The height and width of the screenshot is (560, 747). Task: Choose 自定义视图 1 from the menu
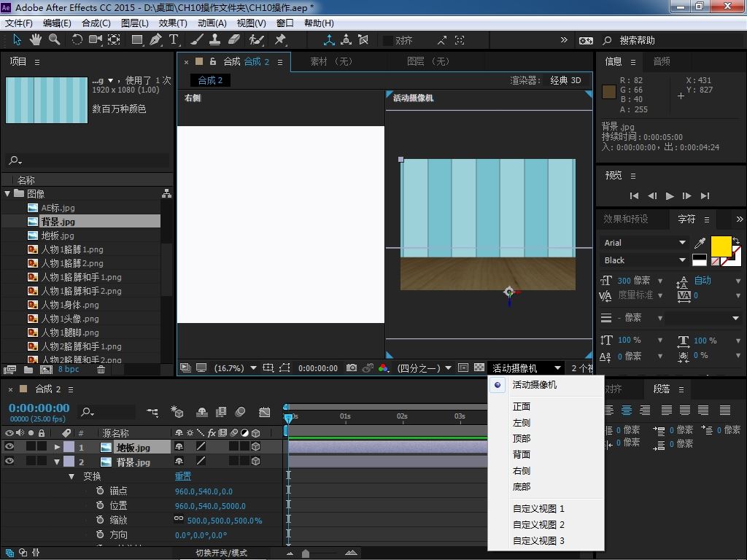[538, 508]
